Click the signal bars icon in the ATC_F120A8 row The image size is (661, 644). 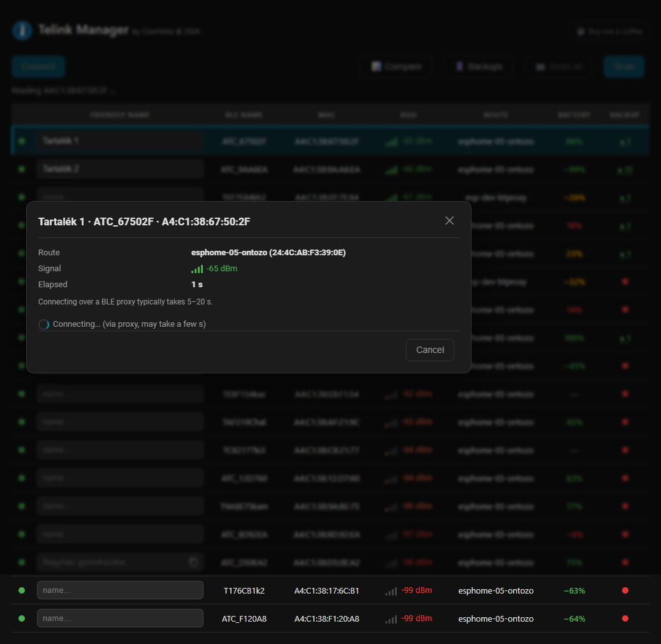[390, 619]
